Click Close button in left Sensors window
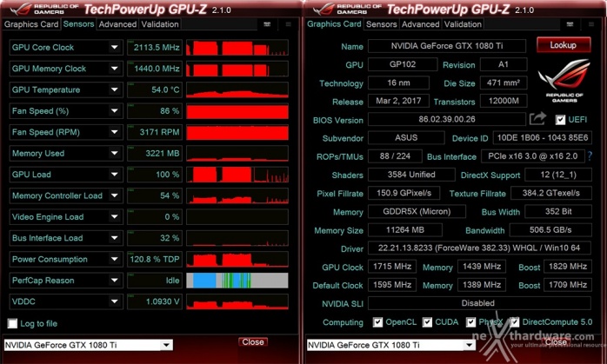The image size is (607, 364). (253, 342)
